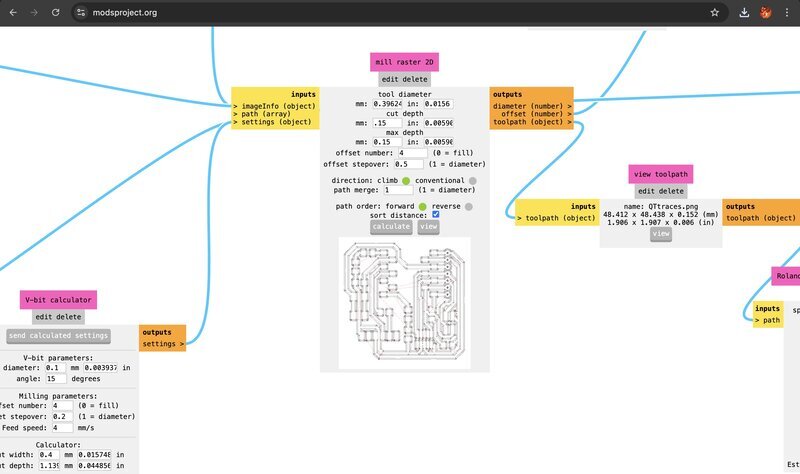Open the Chrome three-dot menu

coord(787,12)
